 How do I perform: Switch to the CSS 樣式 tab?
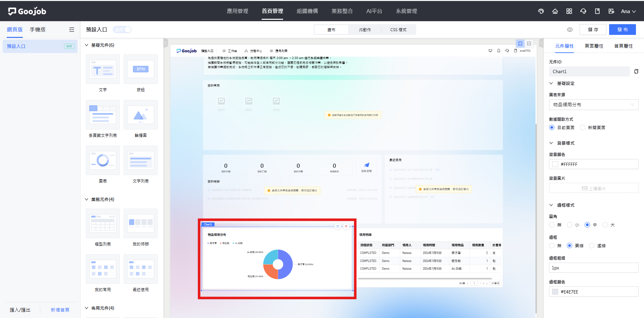coord(398,30)
